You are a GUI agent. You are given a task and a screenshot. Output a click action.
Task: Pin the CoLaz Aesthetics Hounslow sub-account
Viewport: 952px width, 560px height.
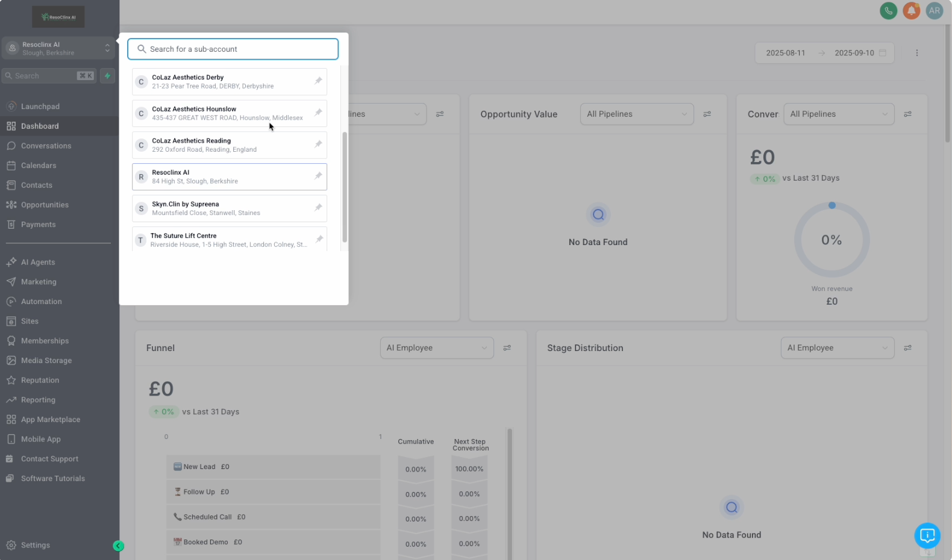tap(318, 113)
